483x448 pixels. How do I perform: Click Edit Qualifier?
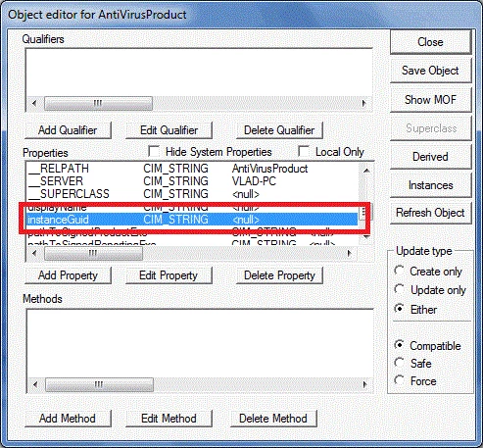pyautogui.click(x=169, y=130)
